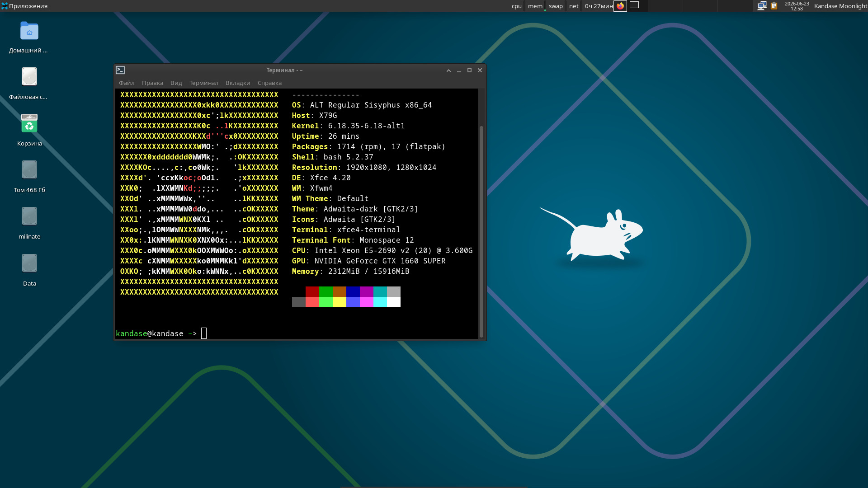Open the clipboard manager tray icon
Image resolution: width=868 pixels, height=488 pixels.
tap(774, 6)
